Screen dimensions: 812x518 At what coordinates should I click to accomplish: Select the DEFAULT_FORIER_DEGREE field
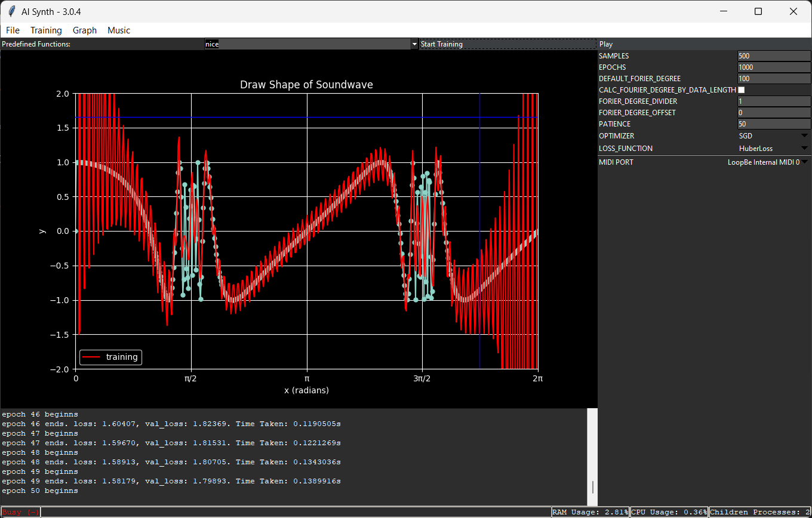pos(774,79)
